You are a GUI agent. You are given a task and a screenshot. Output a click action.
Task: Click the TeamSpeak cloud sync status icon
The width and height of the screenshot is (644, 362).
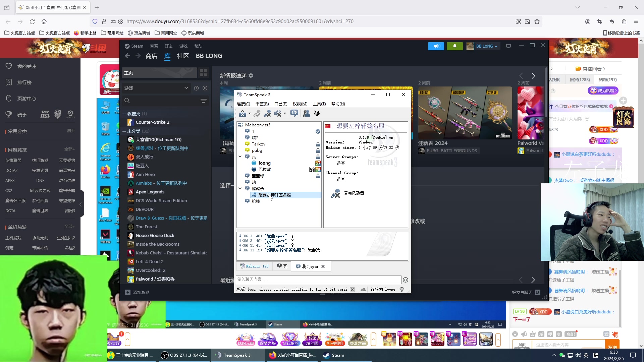363,290
